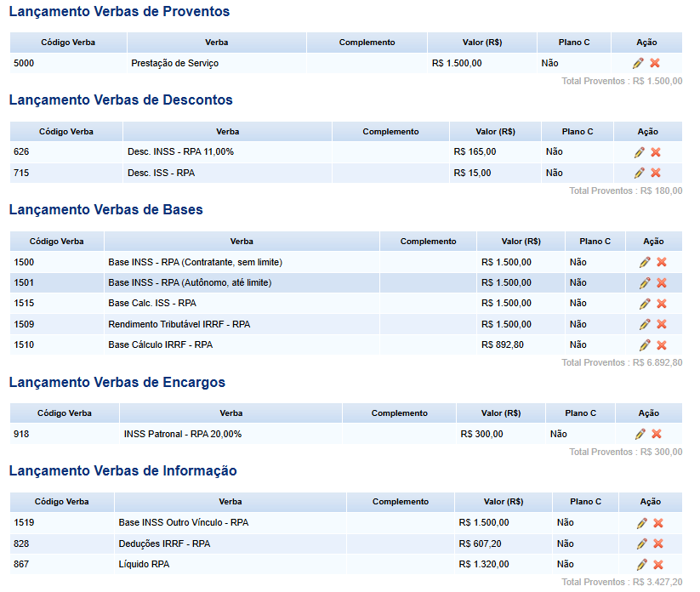Image resolution: width=700 pixels, height=592 pixels.
Task: Delete Base Calc. ISS - RPA row
Action: [662, 304]
